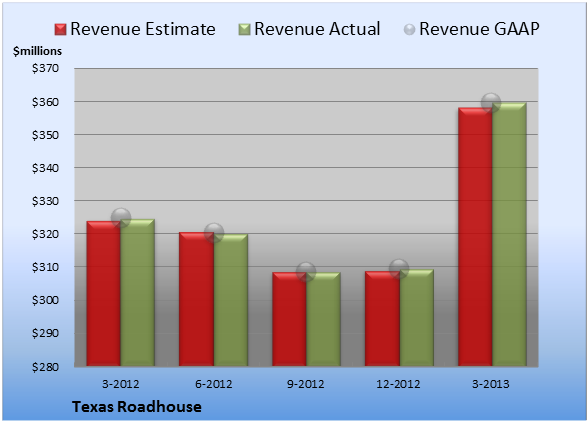This screenshot has width=588, height=422.
Task: Select the 'Revenue Actual' legend label
Action: click(317, 29)
